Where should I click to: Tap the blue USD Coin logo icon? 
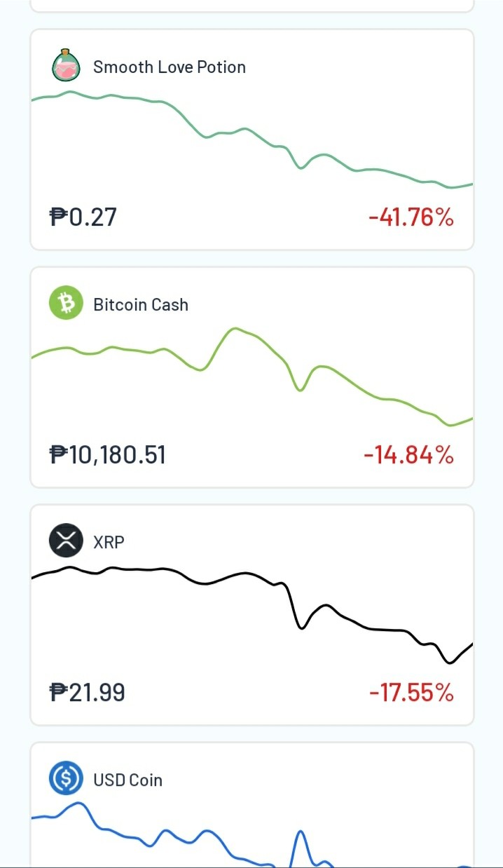(x=66, y=779)
